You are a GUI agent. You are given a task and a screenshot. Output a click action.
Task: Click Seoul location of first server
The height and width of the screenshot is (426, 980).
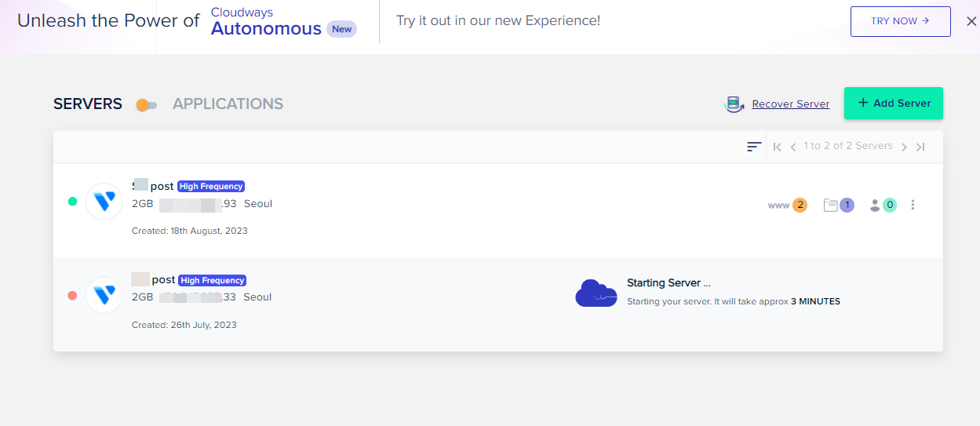258,204
